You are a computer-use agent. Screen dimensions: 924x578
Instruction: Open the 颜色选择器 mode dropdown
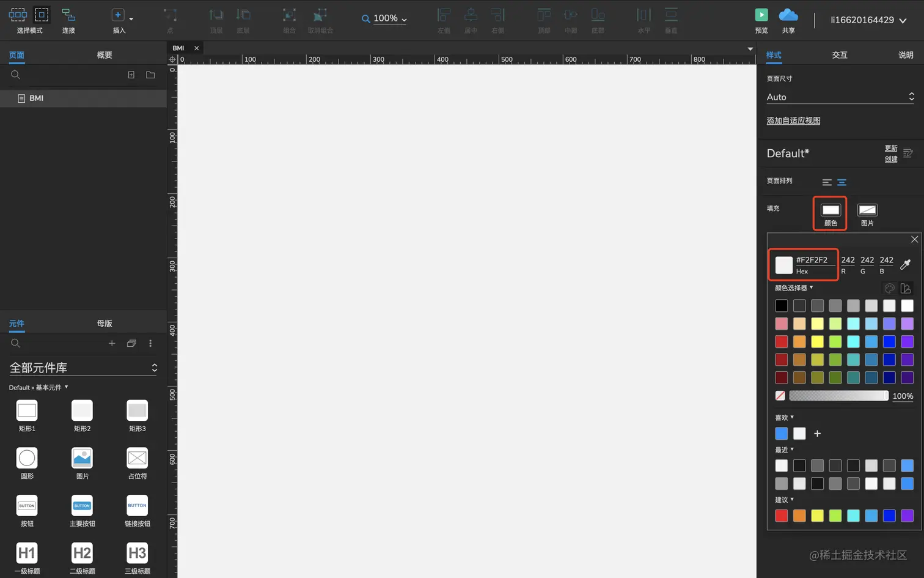794,287
